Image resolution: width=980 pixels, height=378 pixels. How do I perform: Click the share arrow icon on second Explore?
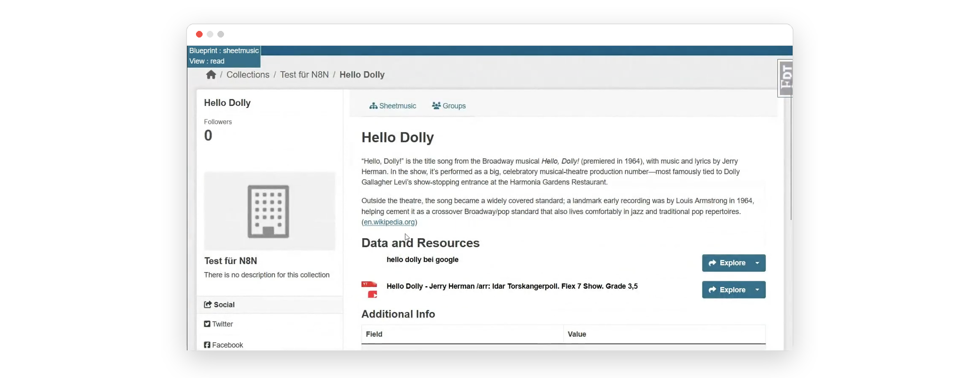pyautogui.click(x=712, y=290)
